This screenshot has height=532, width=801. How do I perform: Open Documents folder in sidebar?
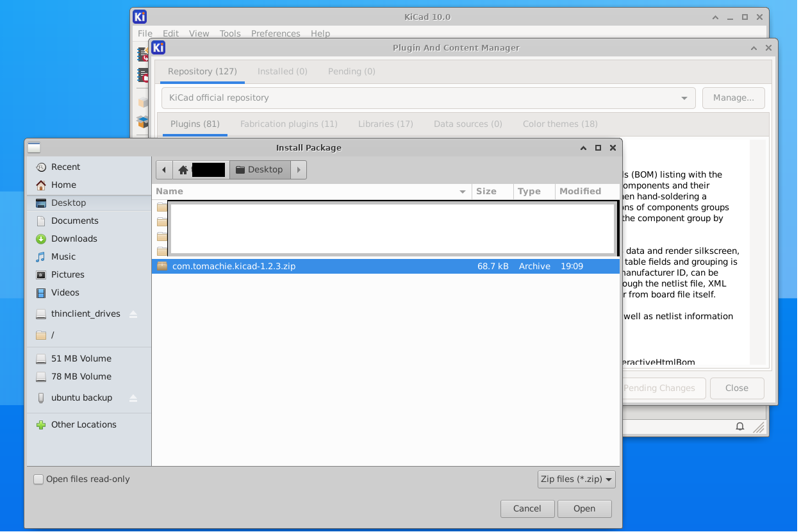tap(74, 220)
